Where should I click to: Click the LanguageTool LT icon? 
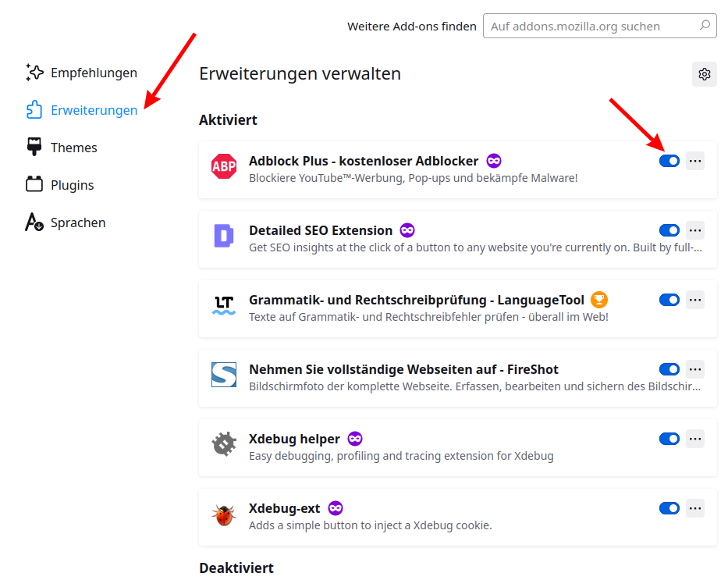point(224,305)
